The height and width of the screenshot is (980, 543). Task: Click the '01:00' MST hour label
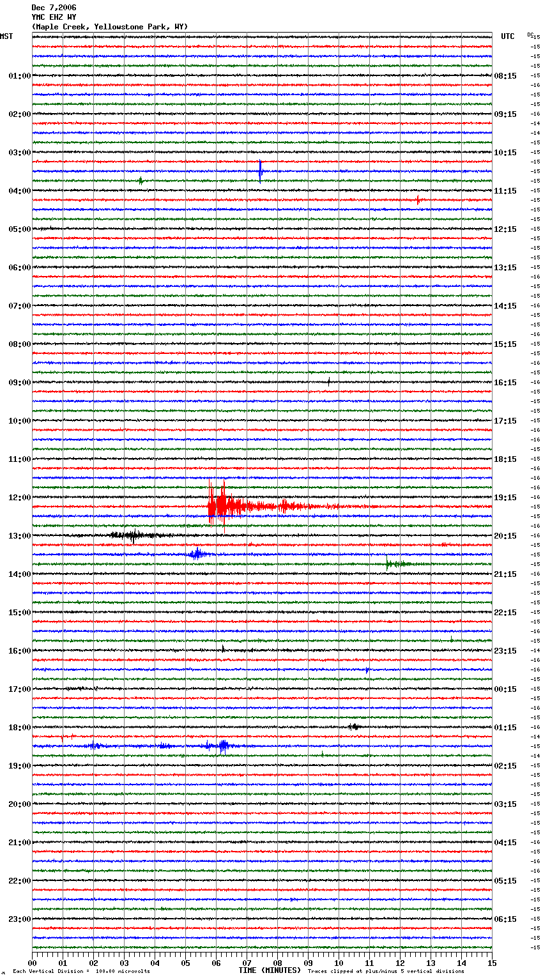point(20,76)
